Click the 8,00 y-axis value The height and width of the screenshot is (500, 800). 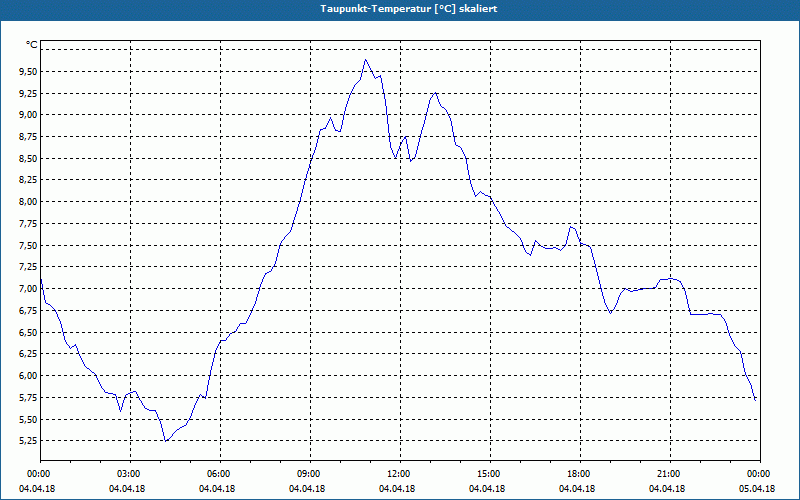28,202
